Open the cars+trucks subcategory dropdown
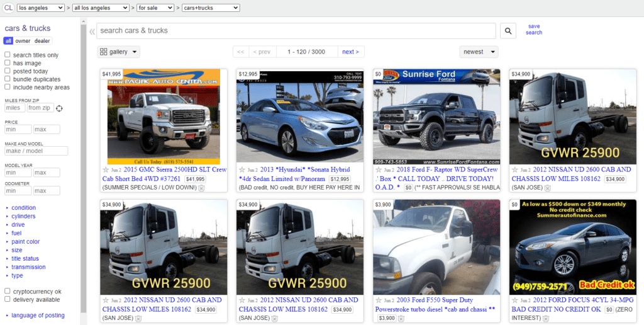The image size is (644, 325). (x=211, y=8)
